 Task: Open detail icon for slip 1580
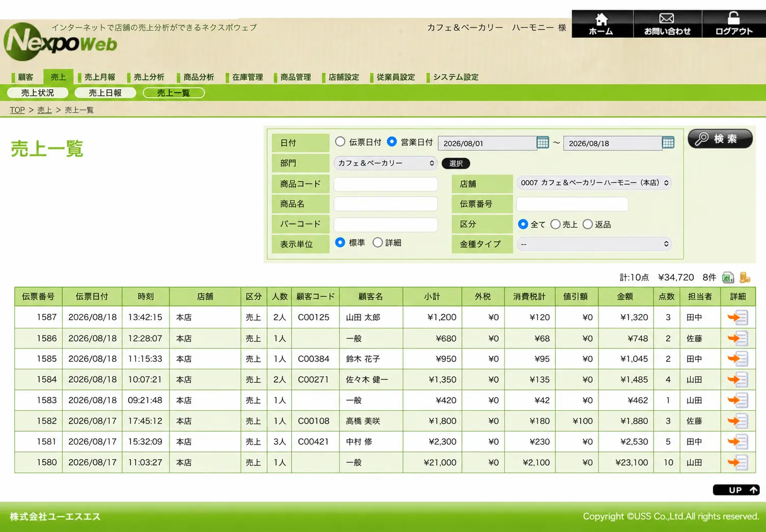coord(737,463)
